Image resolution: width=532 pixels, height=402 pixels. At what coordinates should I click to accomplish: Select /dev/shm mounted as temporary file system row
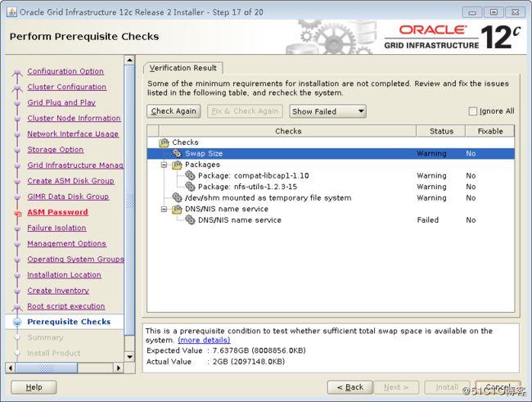point(331,197)
